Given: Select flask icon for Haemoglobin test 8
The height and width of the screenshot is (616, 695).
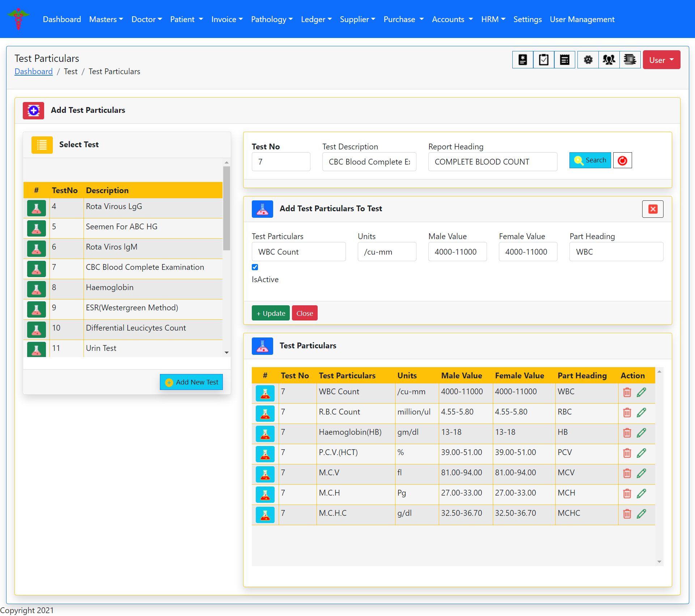Looking at the screenshot, I should point(37,289).
